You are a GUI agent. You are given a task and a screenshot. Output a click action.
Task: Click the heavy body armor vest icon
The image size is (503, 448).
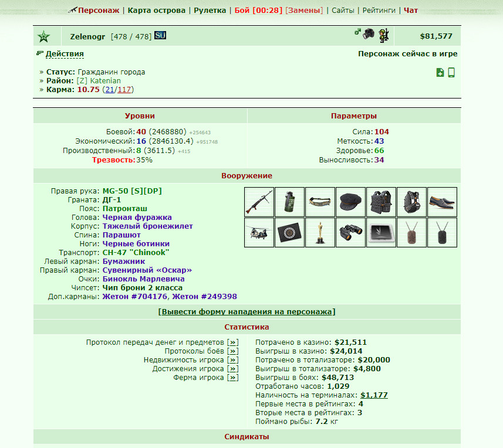click(x=381, y=202)
